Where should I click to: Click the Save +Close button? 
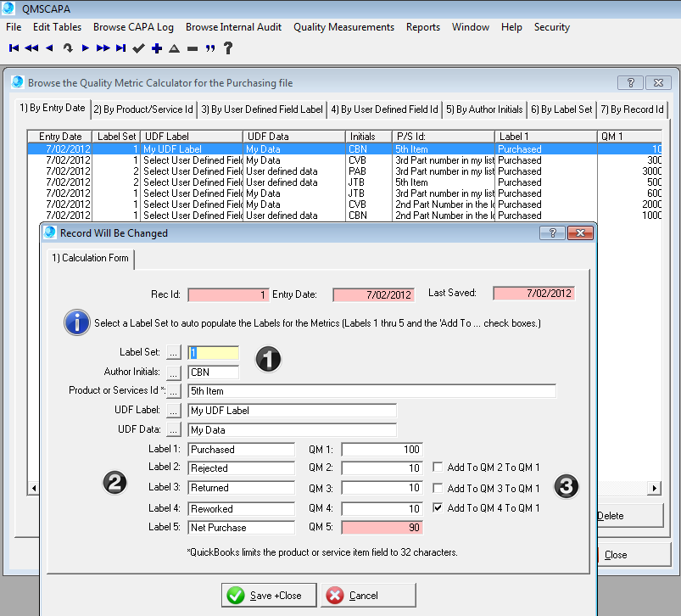(x=268, y=596)
